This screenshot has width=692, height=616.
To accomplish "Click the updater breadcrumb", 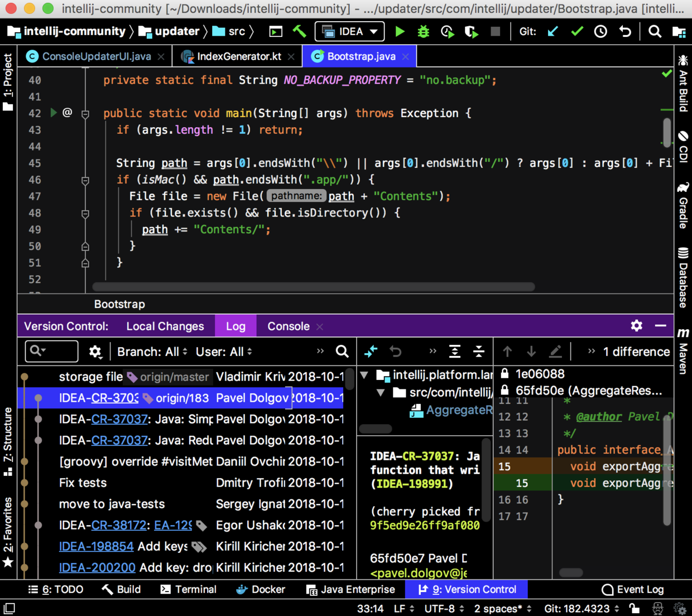I will coord(169,31).
